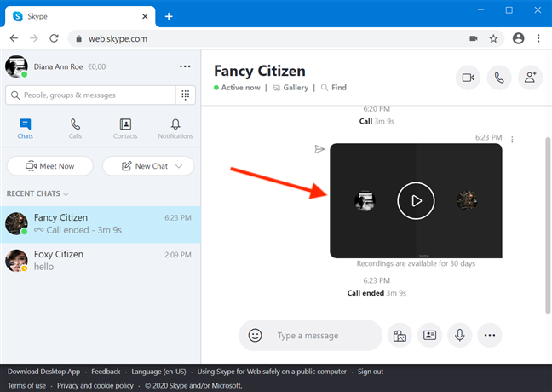Click the Meet Now button

click(50, 166)
